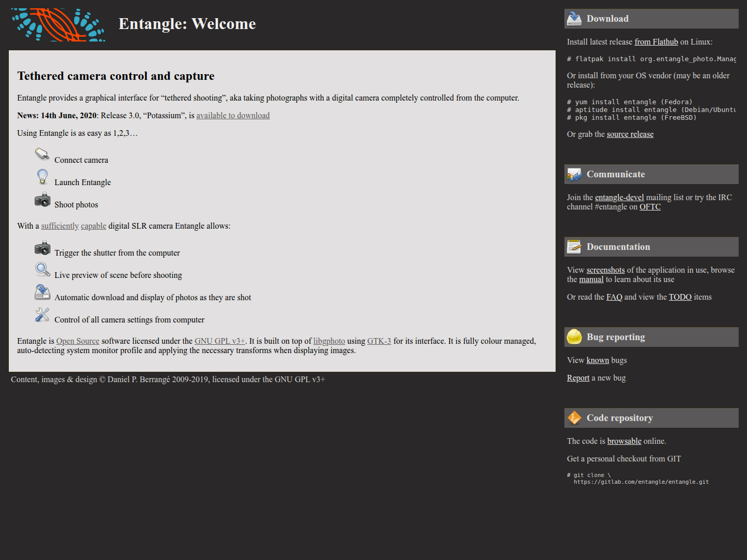747x560 pixels.
Task: Open the entangle-devel mailing list link
Action: 619,198
